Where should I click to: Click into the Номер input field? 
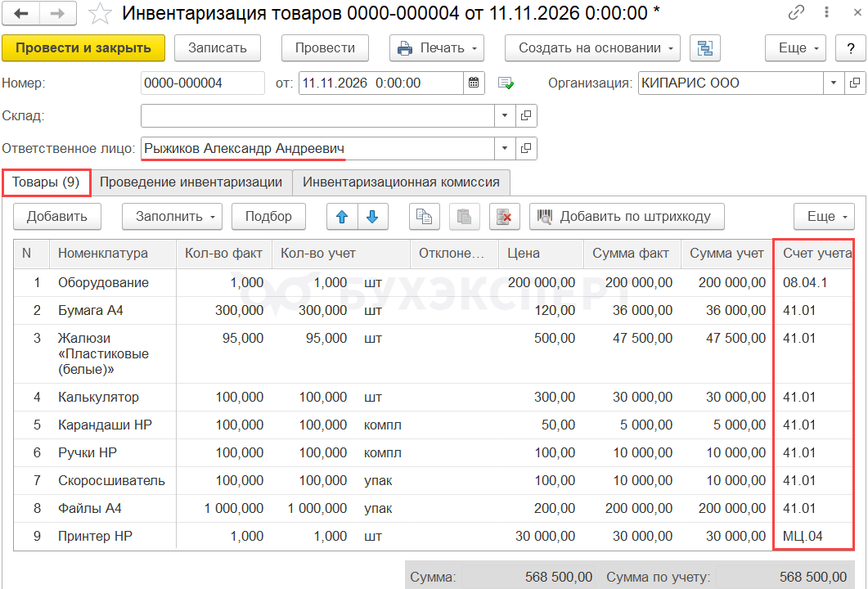click(202, 83)
